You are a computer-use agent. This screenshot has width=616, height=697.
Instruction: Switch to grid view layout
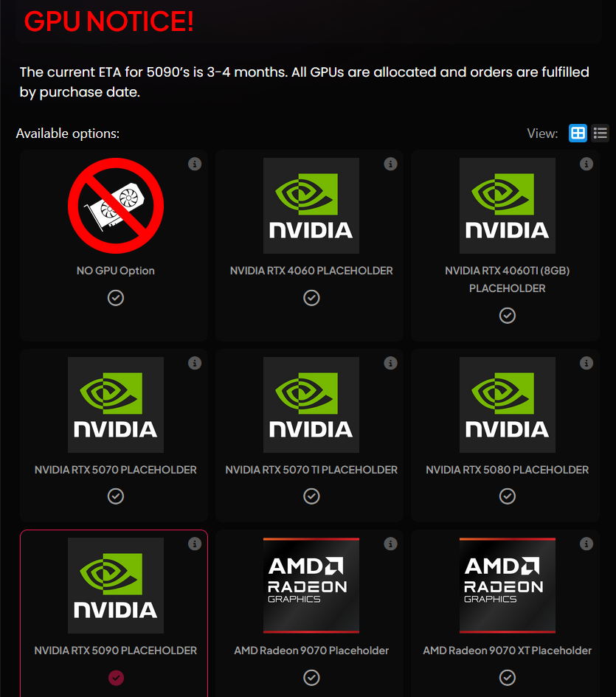point(578,133)
